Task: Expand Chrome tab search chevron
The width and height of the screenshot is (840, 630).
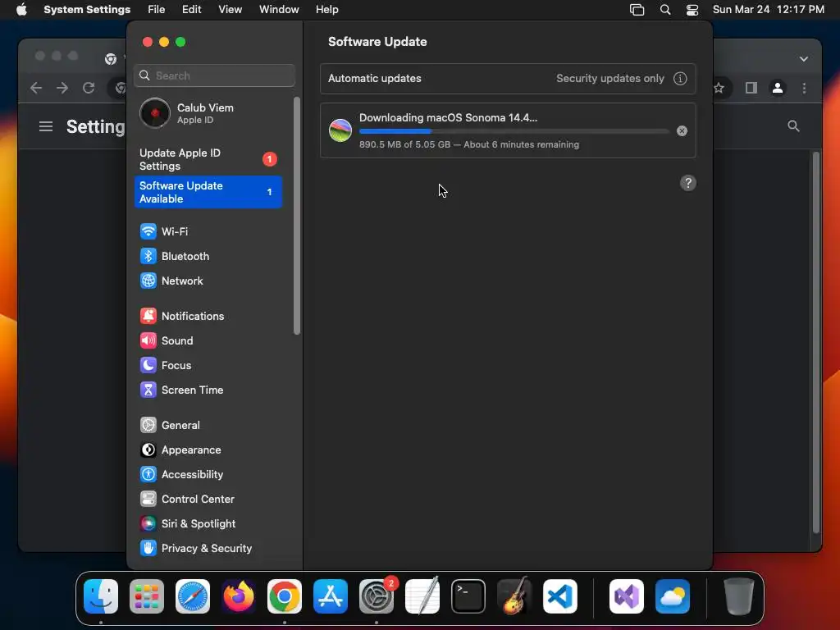Action: (804, 59)
